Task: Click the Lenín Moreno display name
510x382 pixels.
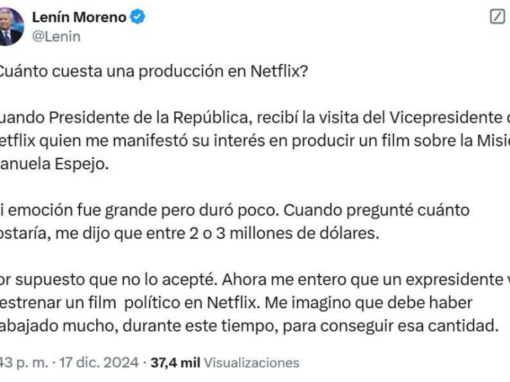Action: [79, 17]
